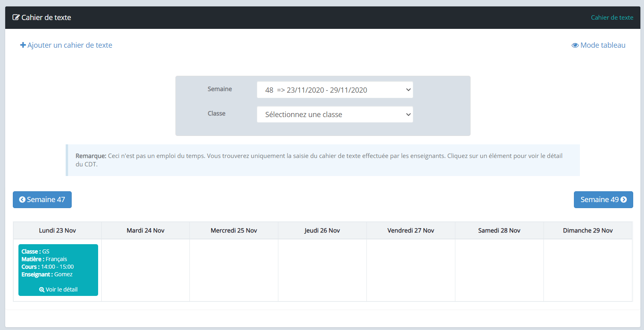Switch to Mode tableau view
This screenshot has width=644, height=330.
point(602,45)
